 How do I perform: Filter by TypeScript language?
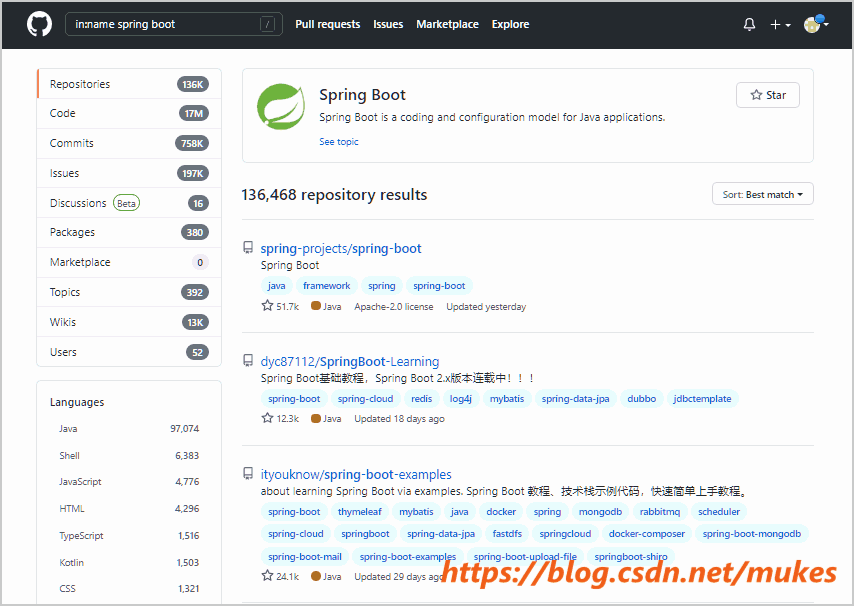129,535
